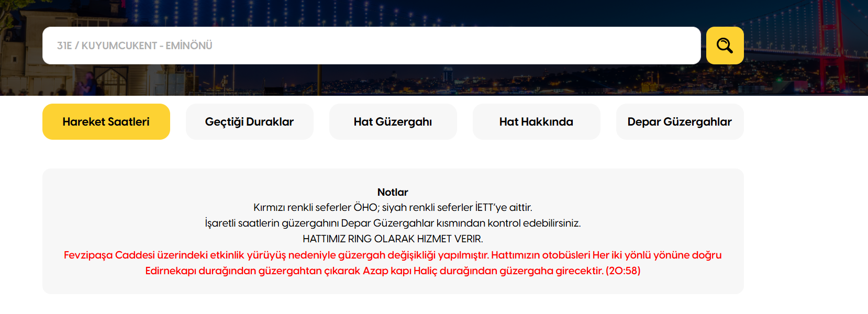Click the red notice line starting with Edirnekapı
Viewport: 868px width, 314px height.
coord(393,271)
